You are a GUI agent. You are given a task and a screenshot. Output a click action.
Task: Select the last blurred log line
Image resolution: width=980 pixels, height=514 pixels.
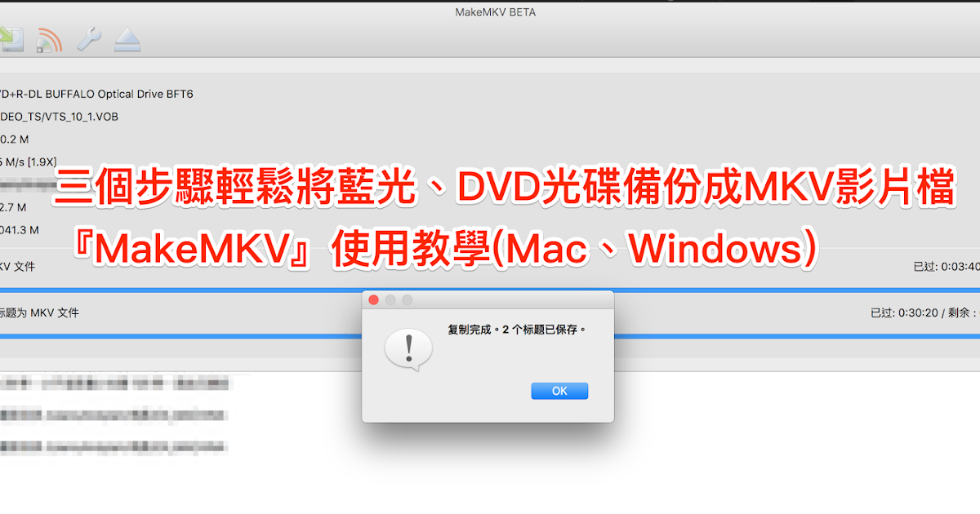(x=114, y=447)
